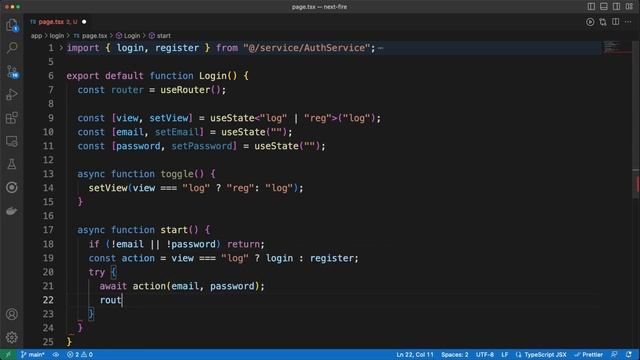
Task: Click the remote window indicator in status bar
Action: click(8, 354)
